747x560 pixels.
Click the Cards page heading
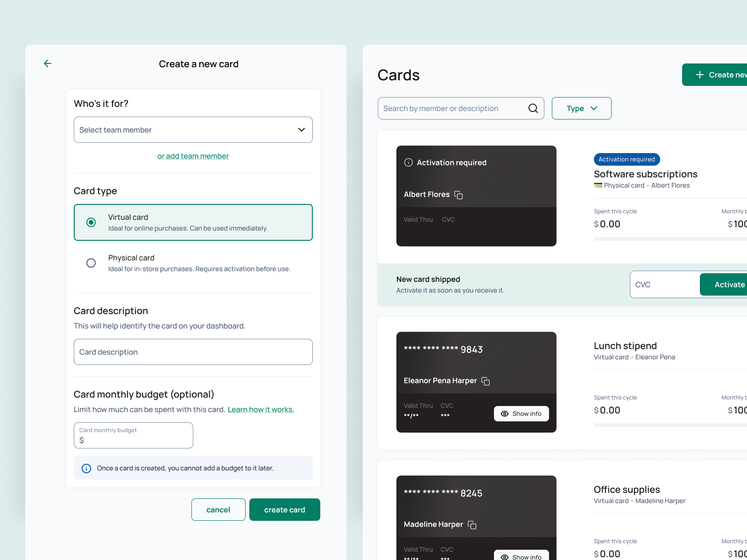399,75
